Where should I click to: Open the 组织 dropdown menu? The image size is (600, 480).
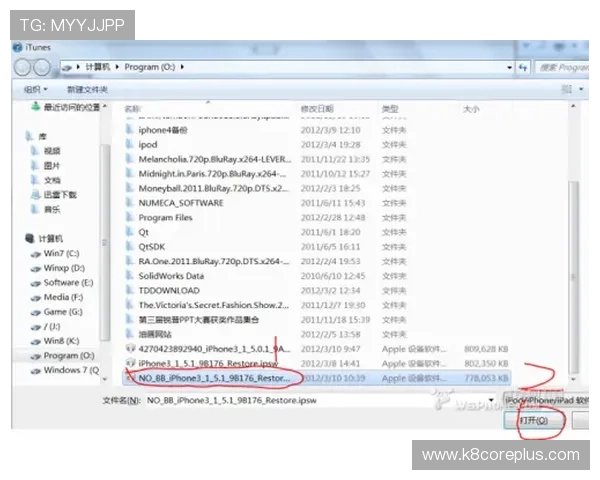pyautogui.click(x=35, y=89)
